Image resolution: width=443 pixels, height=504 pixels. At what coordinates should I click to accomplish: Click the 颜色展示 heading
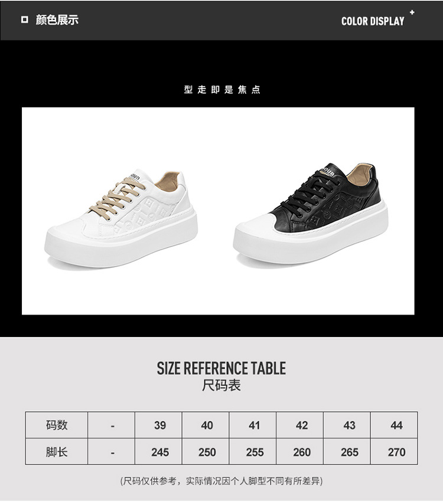click(57, 20)
